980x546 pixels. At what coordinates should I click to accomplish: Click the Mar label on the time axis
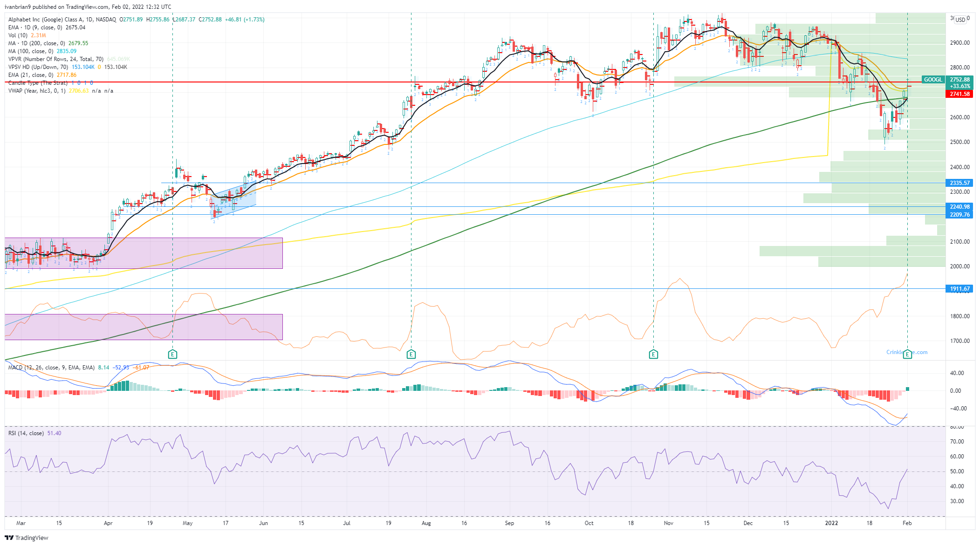coord(21,523)
